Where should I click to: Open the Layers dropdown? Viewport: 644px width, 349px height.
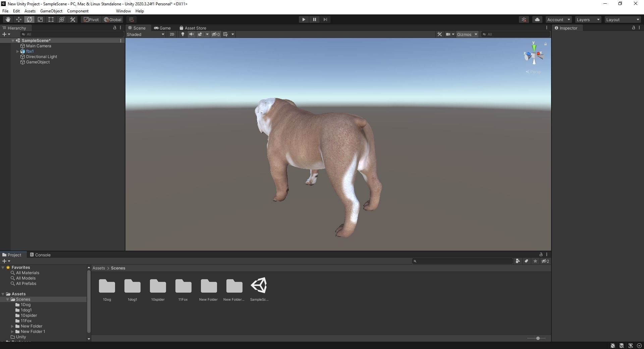[x=588, y=19]
